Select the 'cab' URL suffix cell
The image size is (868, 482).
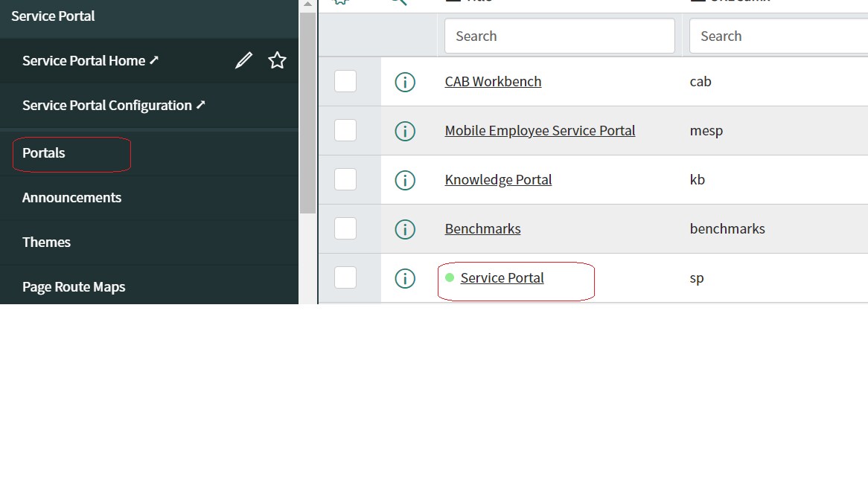pyautogui.click(x=701, y=81)
